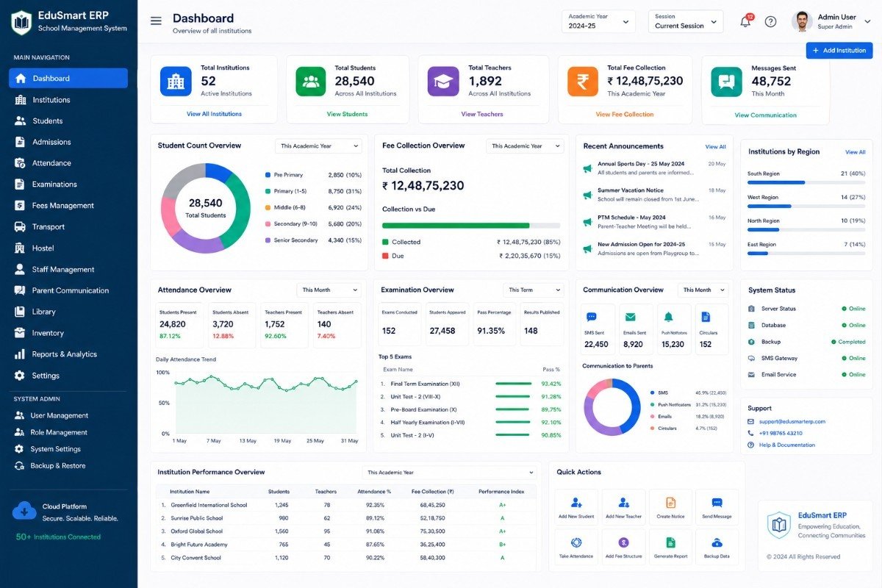Click the Take Attendance quick action icon
882x588 pixels.
(x=576, y=542)
